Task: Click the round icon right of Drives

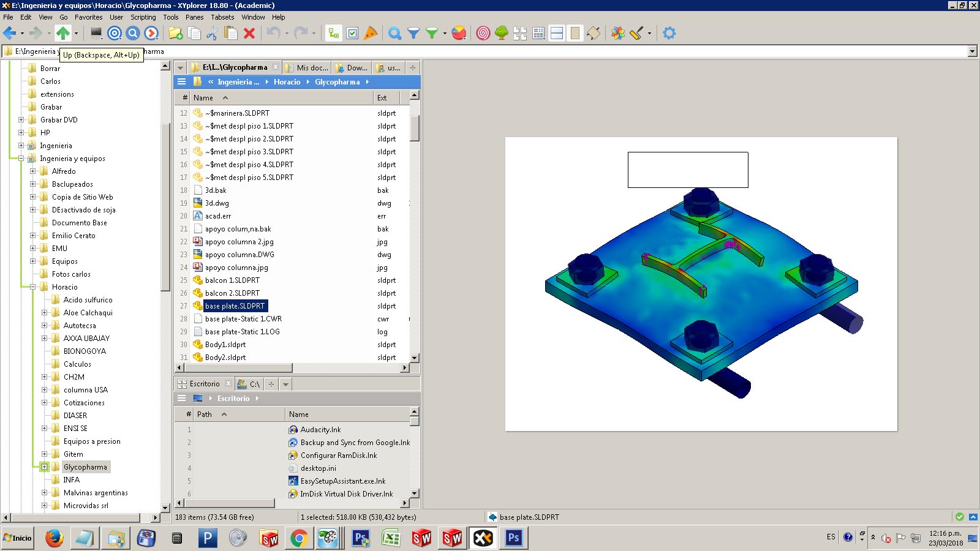Action: (115, 33)
